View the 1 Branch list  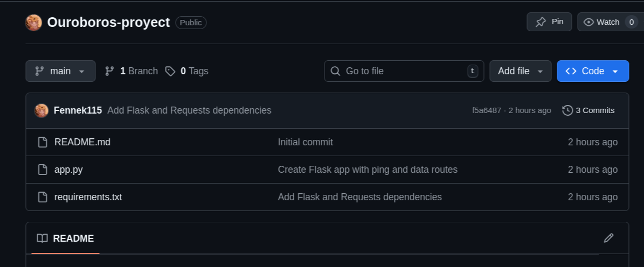click(131, 71)
